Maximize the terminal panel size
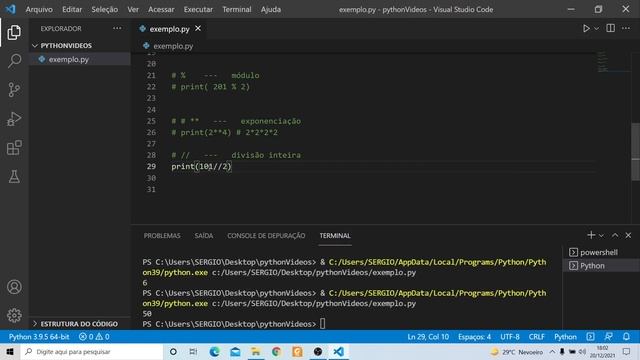Viewport: 640px width, 360px height. (615, 235)
